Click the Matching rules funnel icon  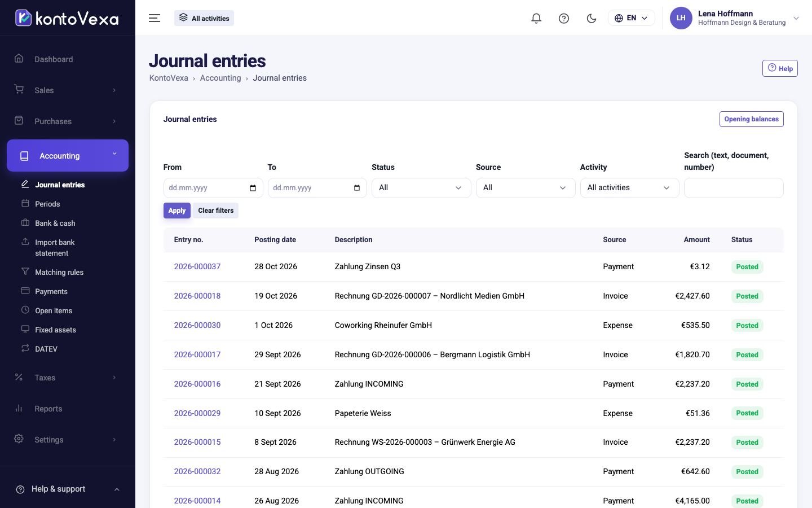click(25, 271)
